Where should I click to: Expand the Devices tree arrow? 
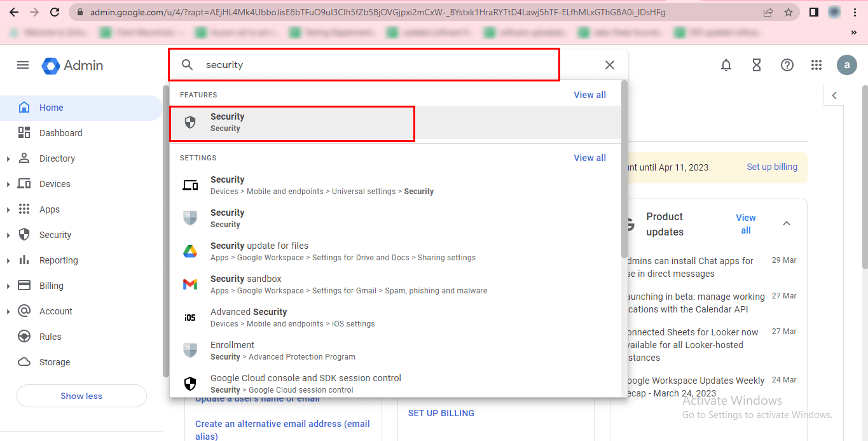(8, 185)
